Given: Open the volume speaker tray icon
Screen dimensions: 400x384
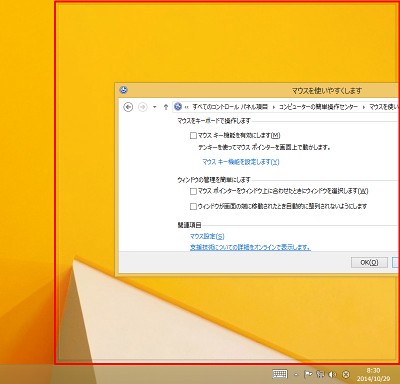Looking at the screenshot, I should pyautogui.click(x=332, y=374).
